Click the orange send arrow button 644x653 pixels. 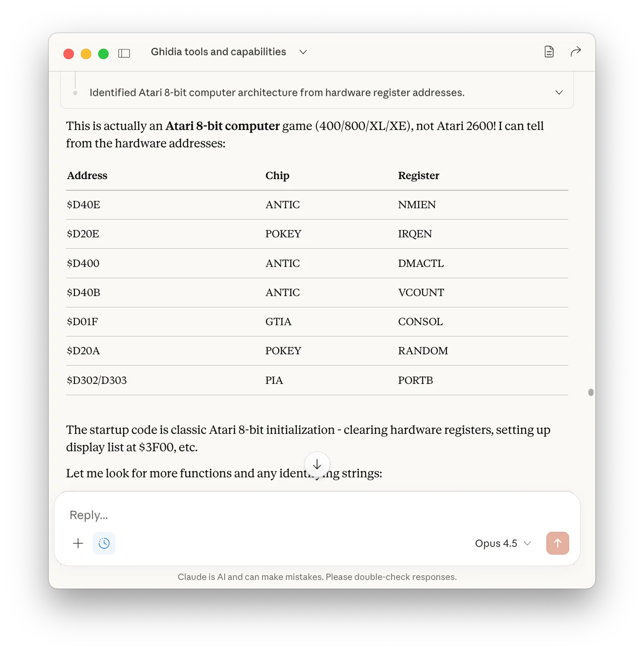[557, 543]
